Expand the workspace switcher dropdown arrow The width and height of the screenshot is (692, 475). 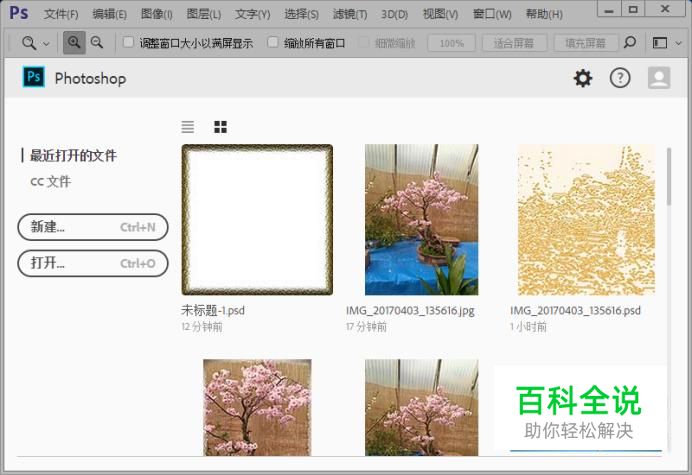point(679,43)
